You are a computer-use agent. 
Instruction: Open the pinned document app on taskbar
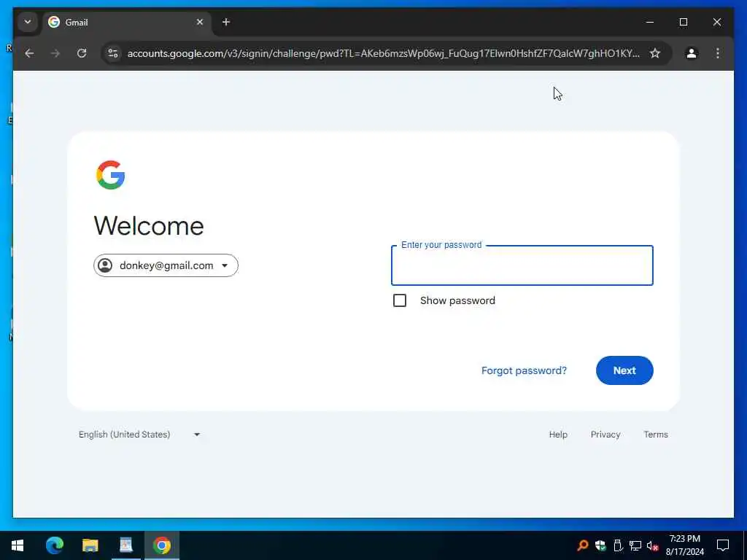125,545
